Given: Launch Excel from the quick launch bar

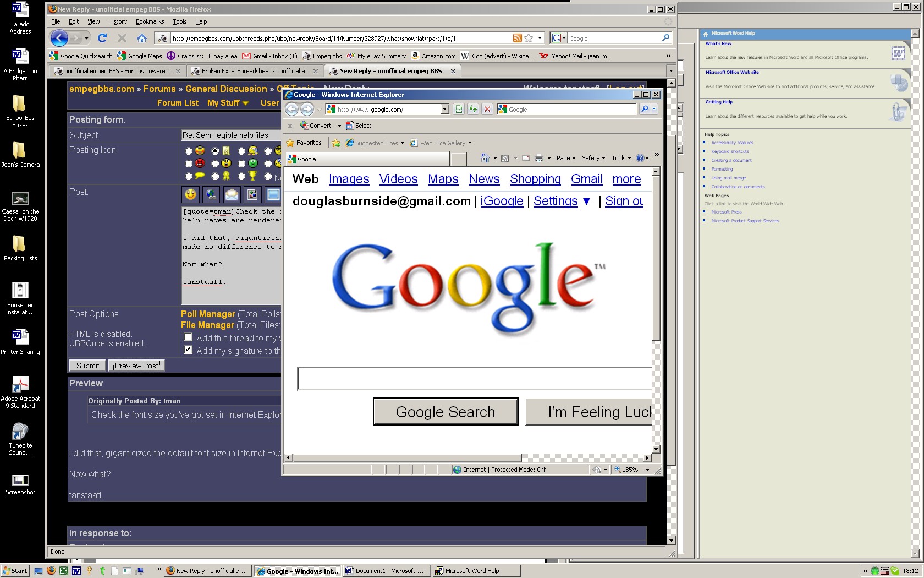Looking at the screenshot, I should pos(64,571).
